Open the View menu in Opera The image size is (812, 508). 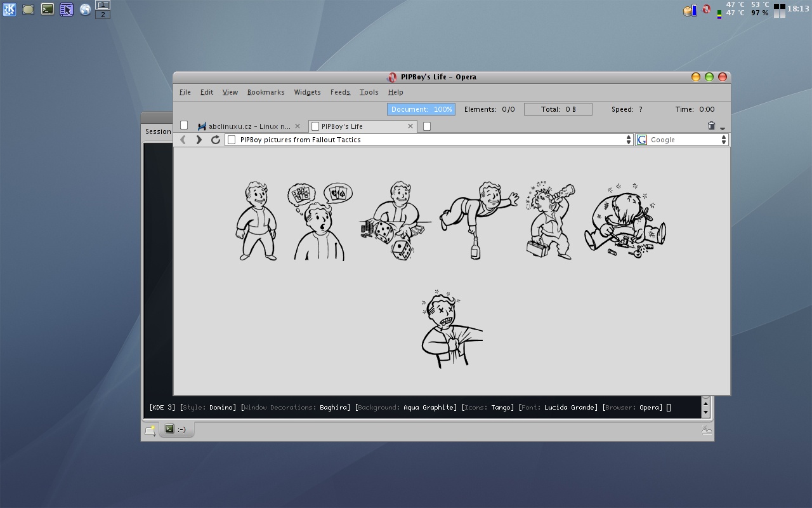(x=230, y=92)
